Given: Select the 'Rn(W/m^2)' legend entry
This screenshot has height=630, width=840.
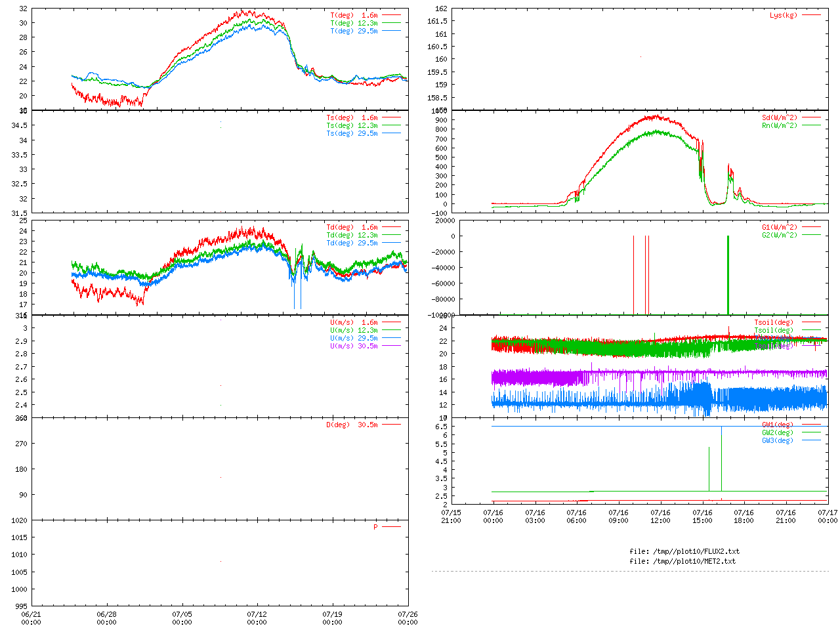Looking at the screenshot, I should pyautogui.click(x=780, y=126).
